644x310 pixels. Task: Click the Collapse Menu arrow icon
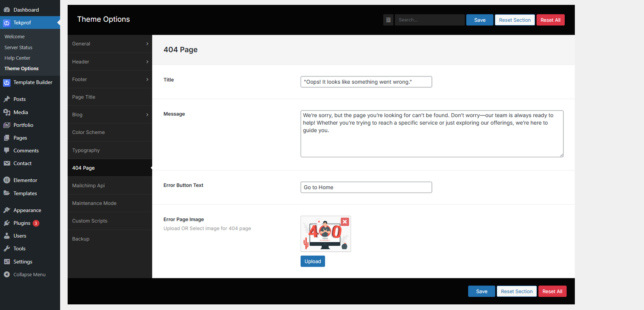(x=7, y=275)
